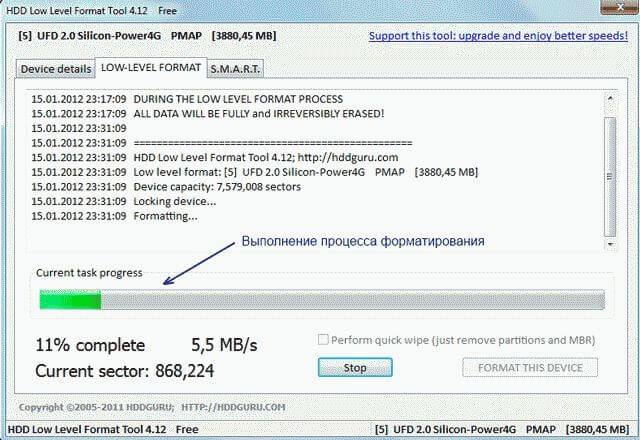Click 'DURING THE LOW LEVEL FORMAT PROCESS' line
The width and height of the screenshot is (640, 440).
click(x=187, y=99)
